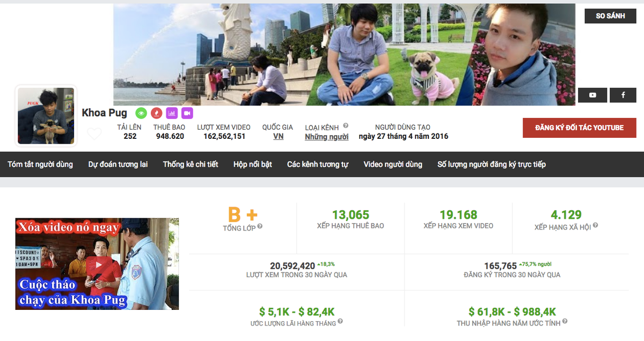
Task: Click the purple video camera icon
Action: click(x=187, y=113)
